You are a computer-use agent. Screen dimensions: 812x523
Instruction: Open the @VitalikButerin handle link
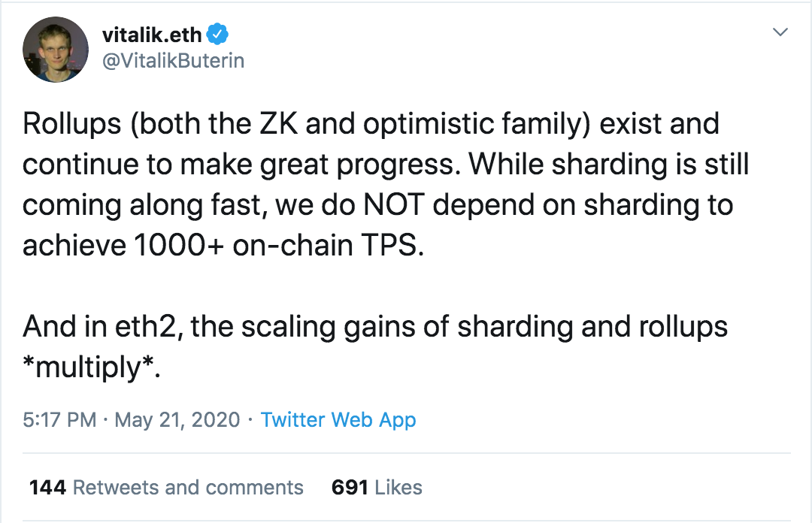coord(174,61)
